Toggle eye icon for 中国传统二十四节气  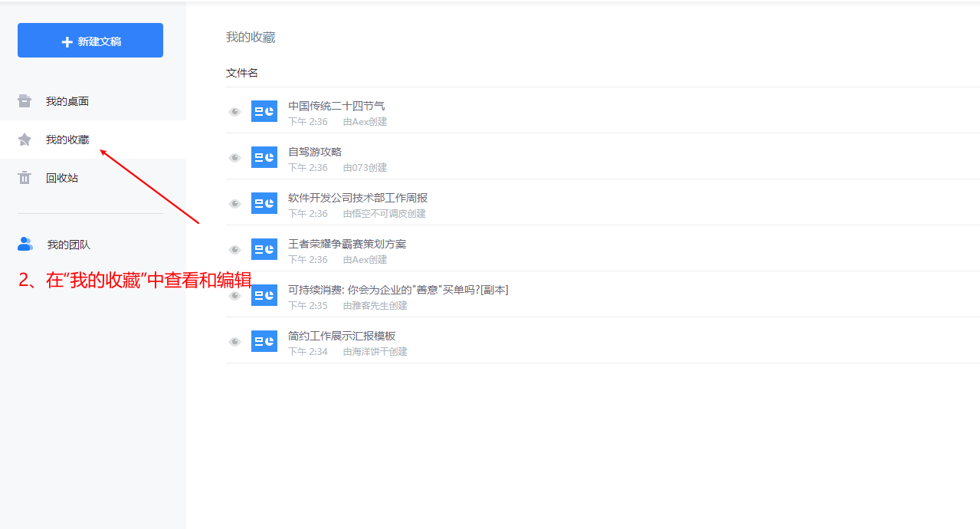click(235, 112)
